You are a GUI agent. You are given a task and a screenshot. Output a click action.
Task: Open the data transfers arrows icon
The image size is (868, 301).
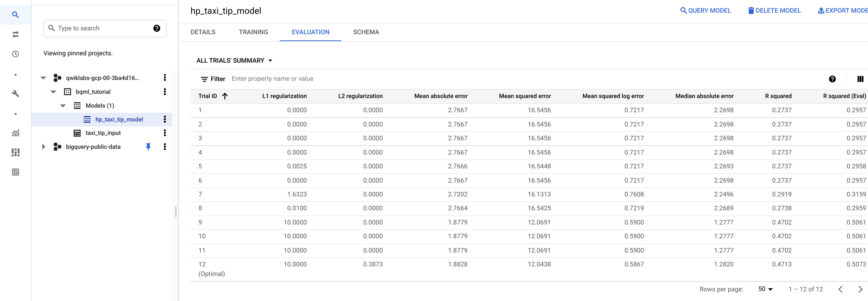15,35
